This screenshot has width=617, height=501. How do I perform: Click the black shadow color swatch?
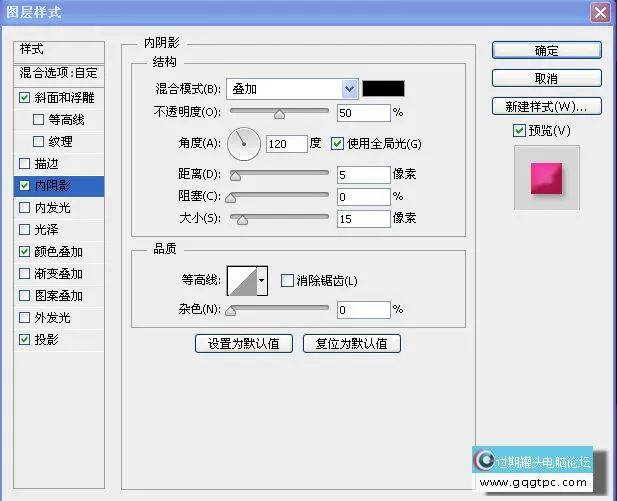coord(383,89)
